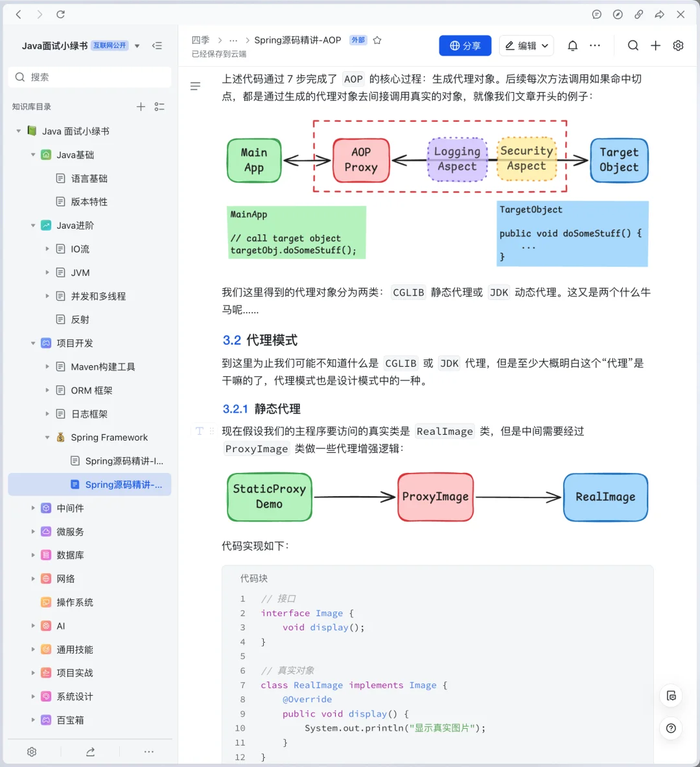This screenshot has width=700, height=767.
Task: Collapse the sidebar with the toggle icon
Action: click(157, 45)
